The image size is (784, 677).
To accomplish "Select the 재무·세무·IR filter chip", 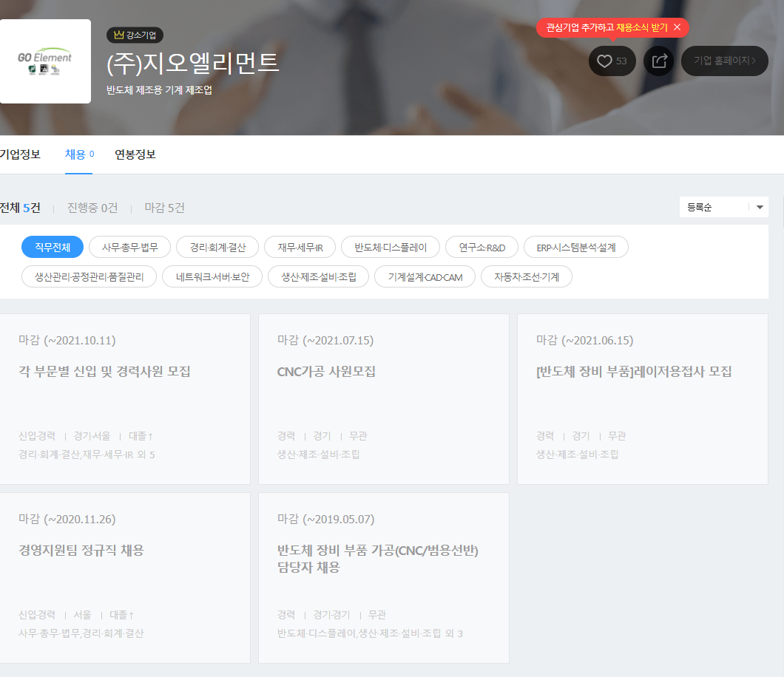I will coord(300,247).
